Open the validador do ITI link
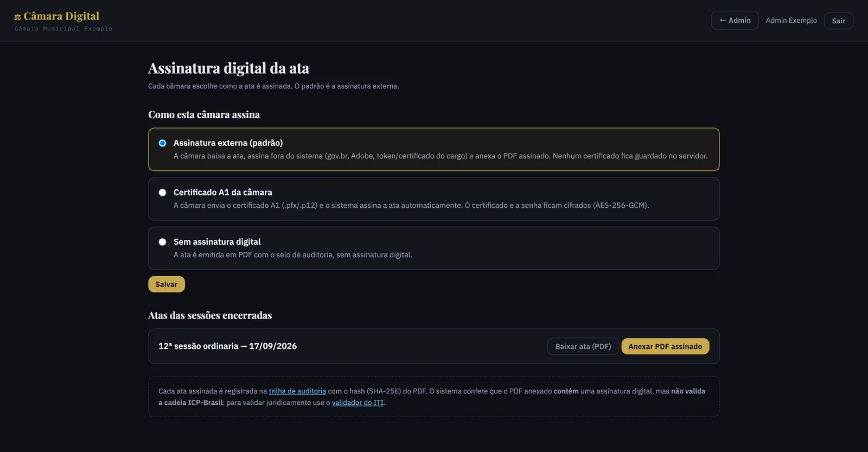This screenshot has height=452, width=868. (x=358, y=403)
